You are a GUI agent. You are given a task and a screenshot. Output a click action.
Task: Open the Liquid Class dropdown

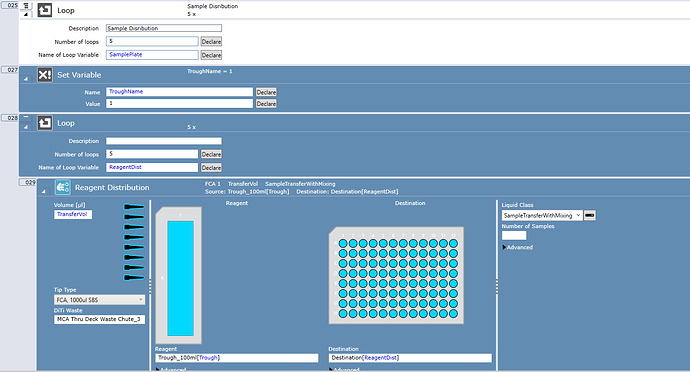pyautogui.click(x=542, y=215)
